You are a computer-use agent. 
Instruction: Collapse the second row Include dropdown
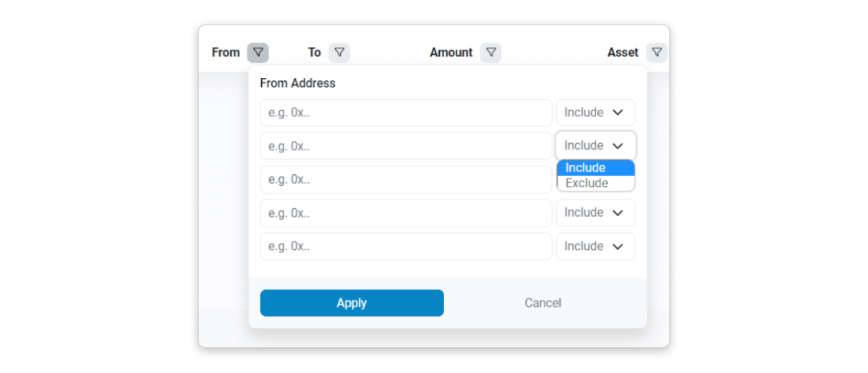[595, 146]
